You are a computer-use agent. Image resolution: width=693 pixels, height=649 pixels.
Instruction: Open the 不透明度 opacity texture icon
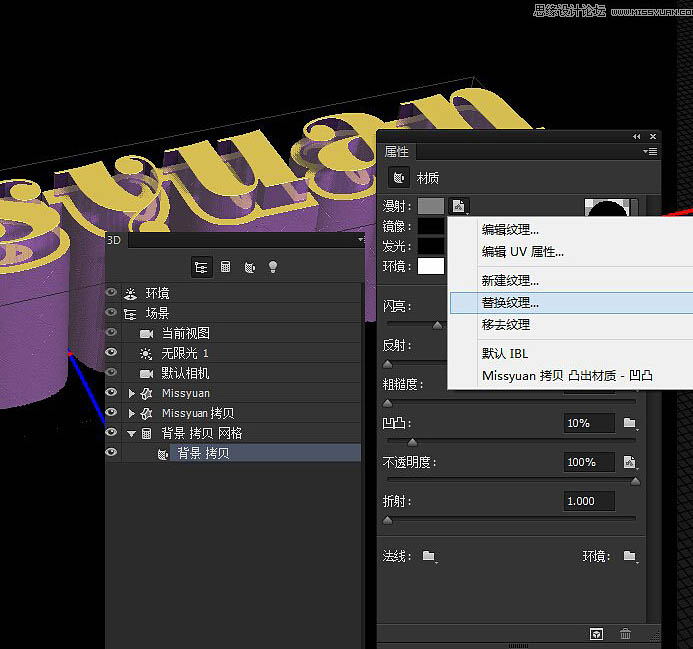point(630,462)
